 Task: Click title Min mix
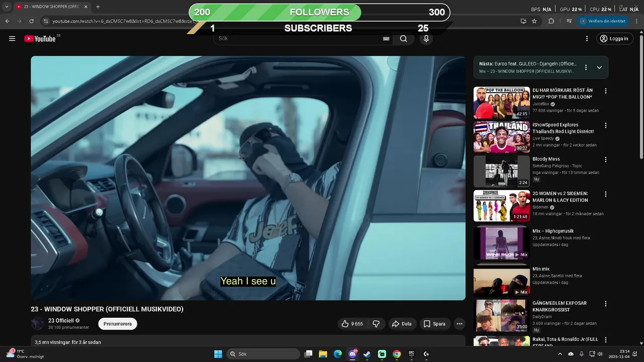coord(541,269)
